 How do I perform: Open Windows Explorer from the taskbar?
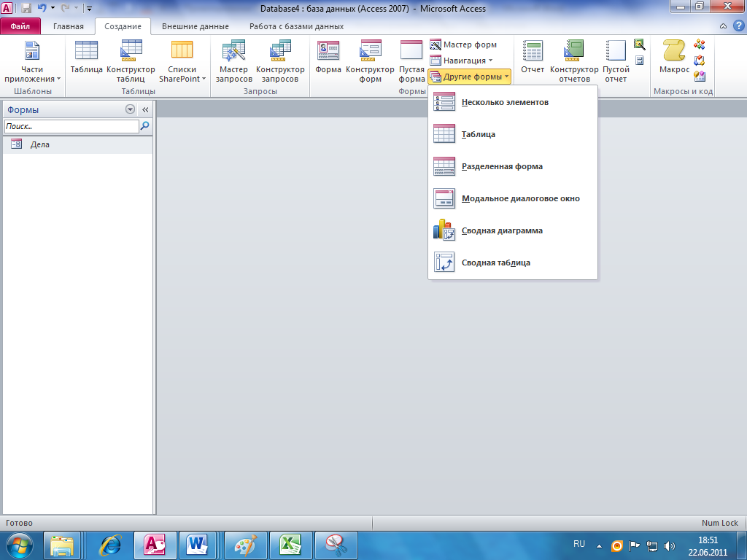tap(62, 545)
